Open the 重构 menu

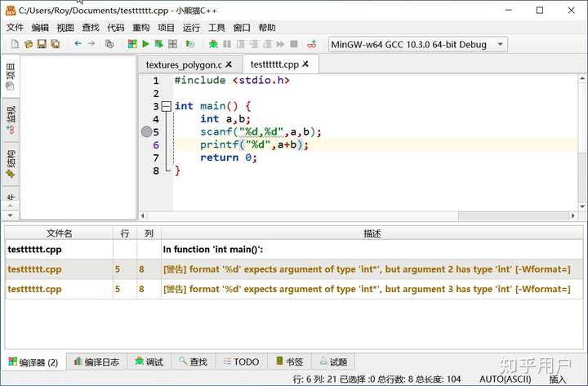click(141, 28)
